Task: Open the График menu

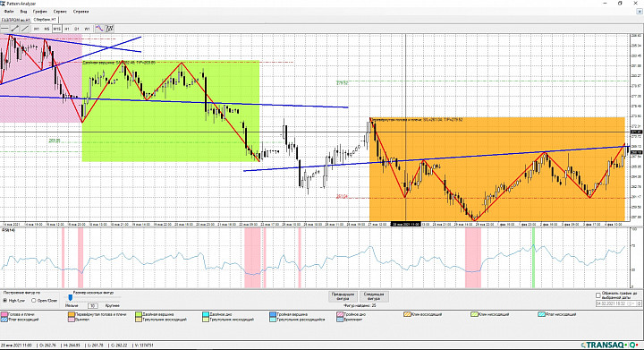Action: pos(40,12)
